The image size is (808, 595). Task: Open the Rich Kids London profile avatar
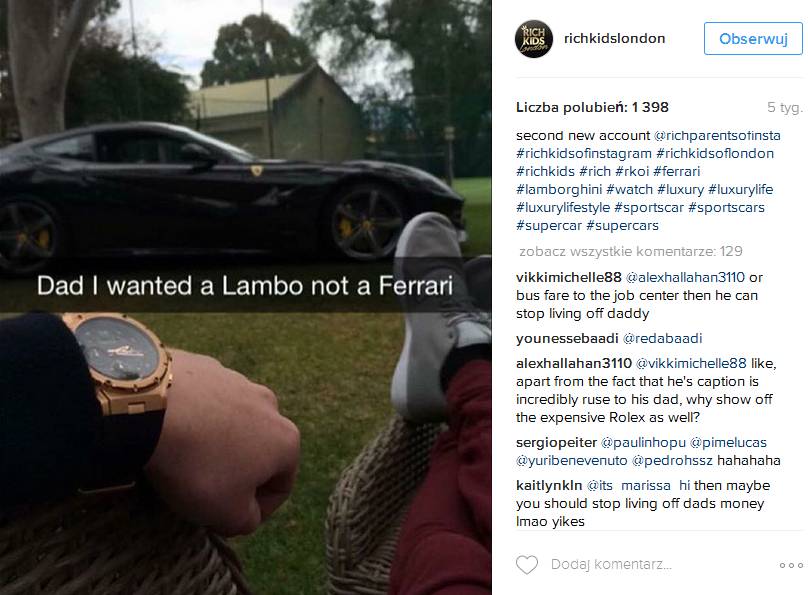click(534, 39)
